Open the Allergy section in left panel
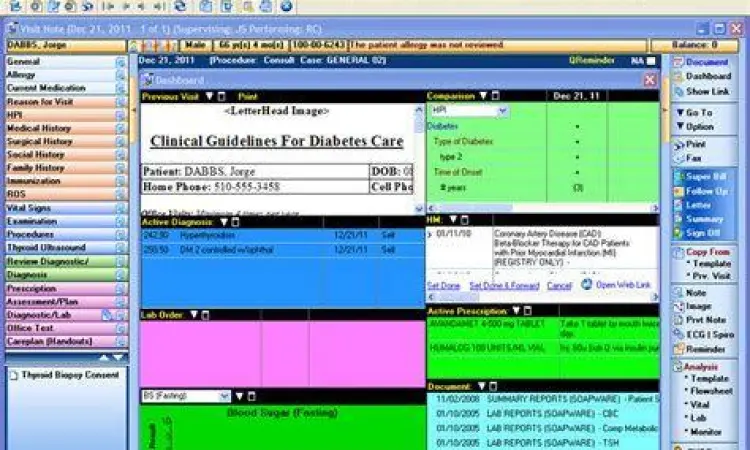The width and height of the screenshot is (750, 450). click(66, 75)
